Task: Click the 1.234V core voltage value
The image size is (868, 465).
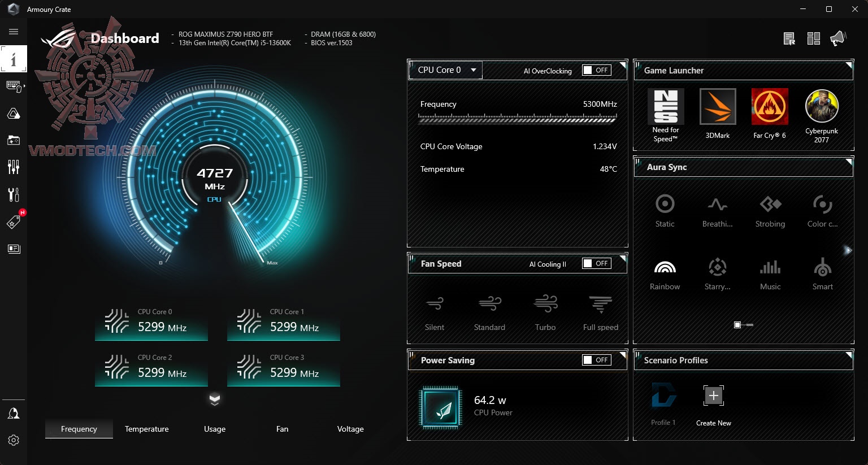Action: click(605, 146)
